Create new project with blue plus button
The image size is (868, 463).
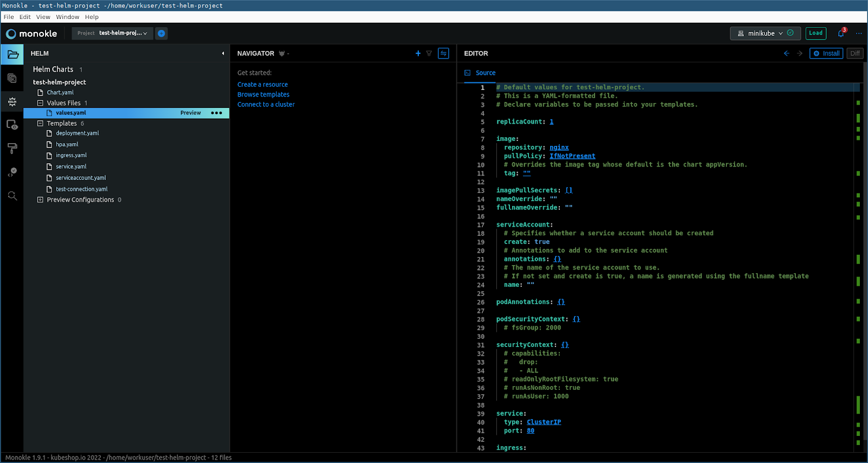[x=161, y=33]
